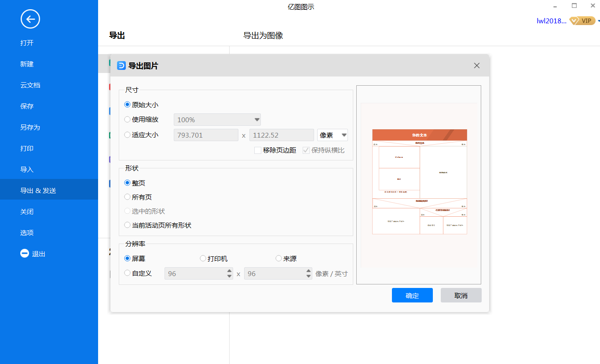Image resolution: width=600 pixels, height=364 pixels.
Task: Open the 新建 menu item
Action: pos(49,64)
